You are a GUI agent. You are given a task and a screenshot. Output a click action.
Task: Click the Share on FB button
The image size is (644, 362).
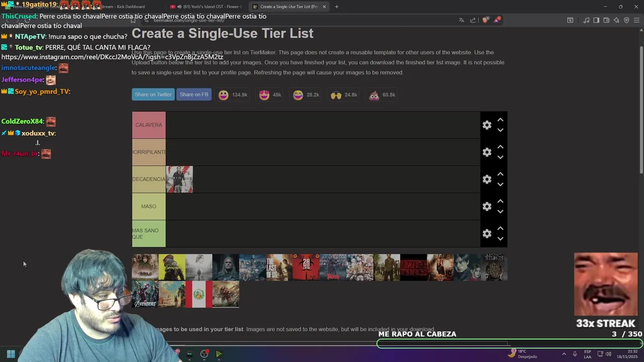tap(194, 95)
